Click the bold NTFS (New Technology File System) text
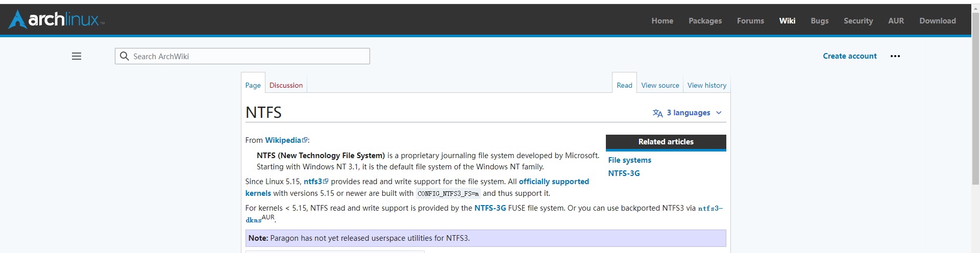The image size is (980, 253). tap(321, 156)
